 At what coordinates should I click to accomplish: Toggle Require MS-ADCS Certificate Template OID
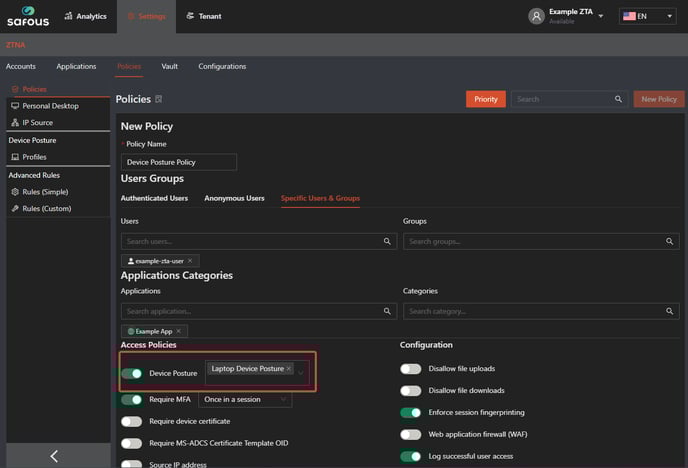click(132, 443)
